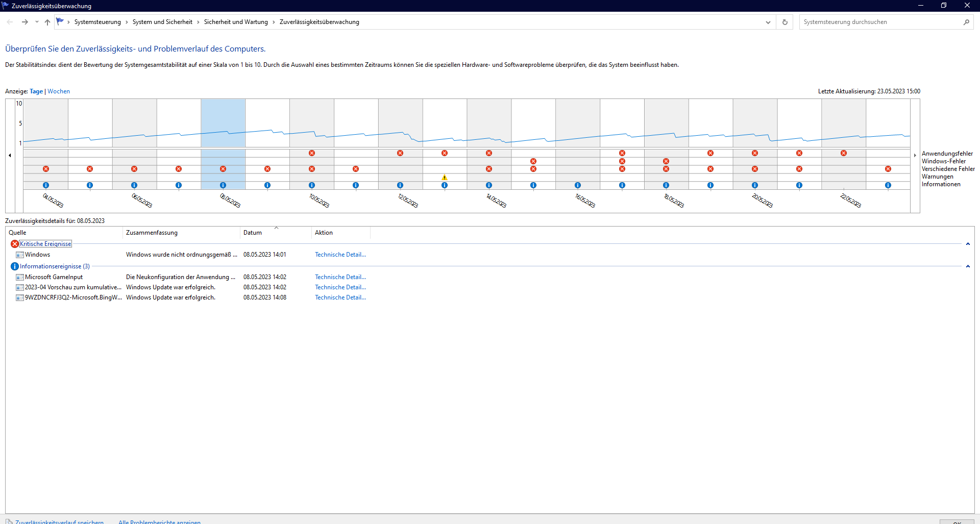
Task: Click the search magnifier icon
Action: [x=966, y=22]
